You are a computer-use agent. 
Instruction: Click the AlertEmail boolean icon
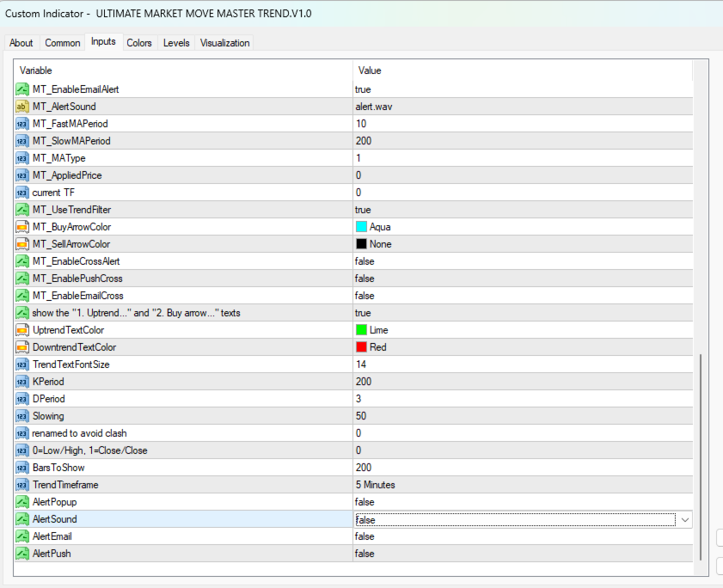(x=22, y=536)
